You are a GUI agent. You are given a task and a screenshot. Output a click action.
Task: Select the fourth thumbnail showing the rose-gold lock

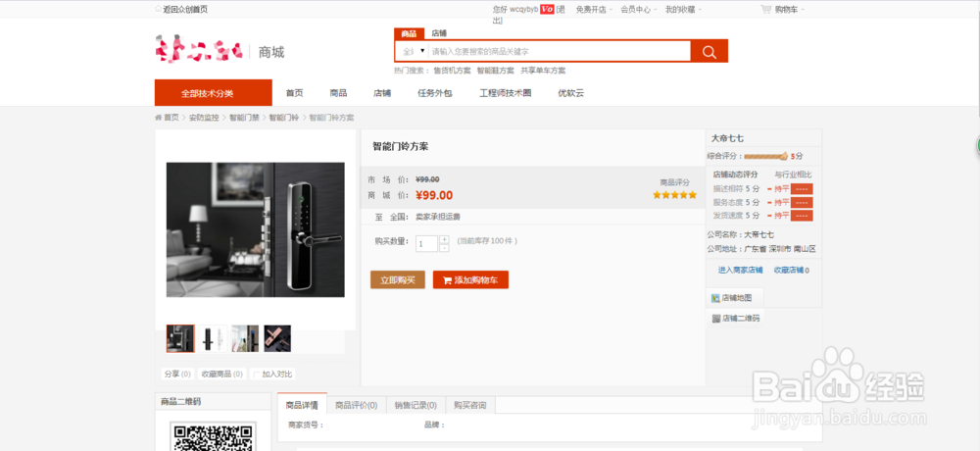point(277,338)
